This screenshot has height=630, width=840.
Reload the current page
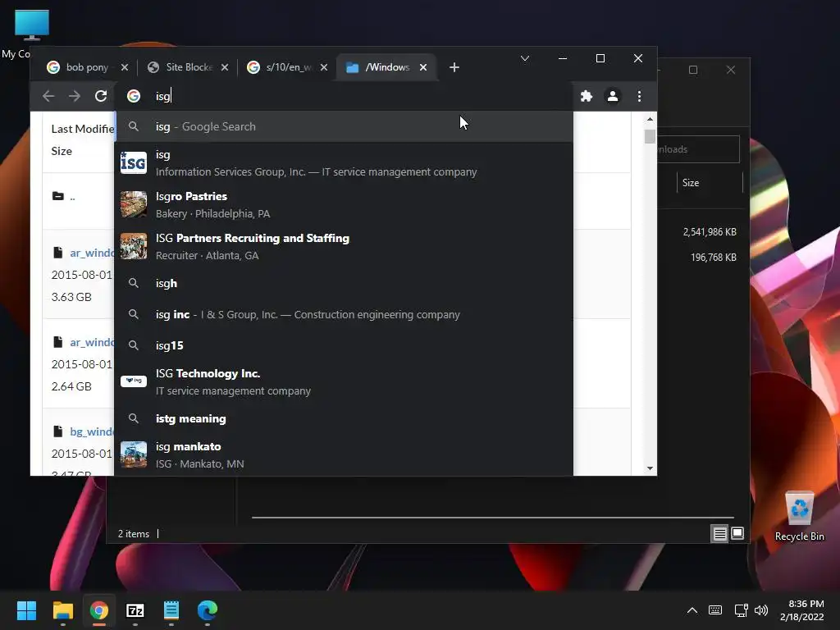101,96
